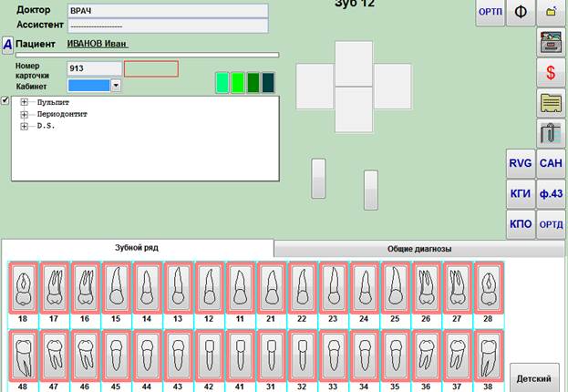Open the Кабинет dropdown list
The image size is (568, 392).
116,85
